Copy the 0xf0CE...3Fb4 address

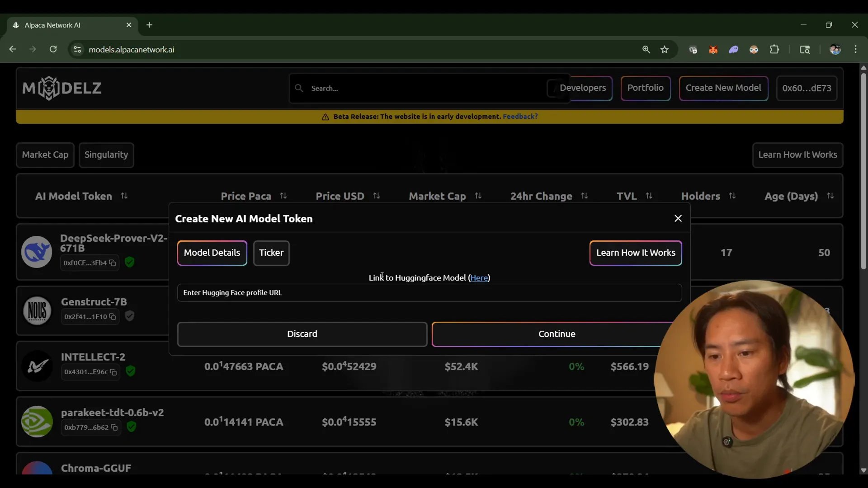point(113,263)
